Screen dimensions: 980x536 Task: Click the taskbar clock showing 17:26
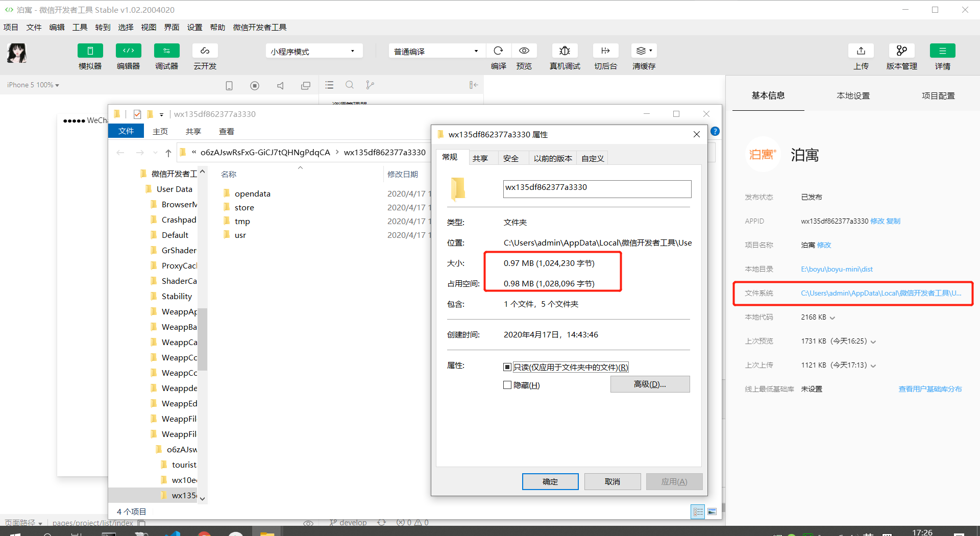coord(922,532)
